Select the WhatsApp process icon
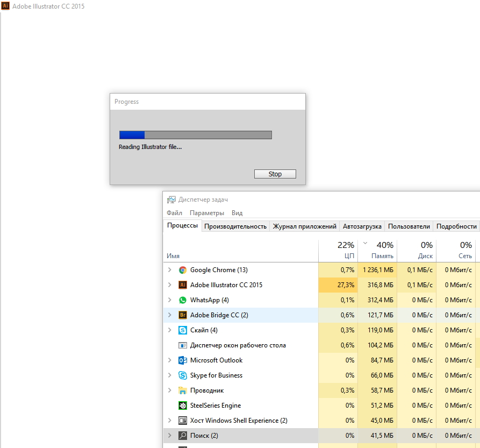Image resolution: width=480 pixels, height=448 pixels. (183, 300)
